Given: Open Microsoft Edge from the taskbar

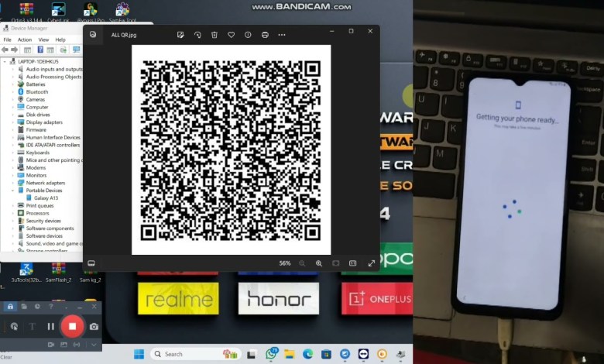Looking at the screenshot, I should point(307,354).
